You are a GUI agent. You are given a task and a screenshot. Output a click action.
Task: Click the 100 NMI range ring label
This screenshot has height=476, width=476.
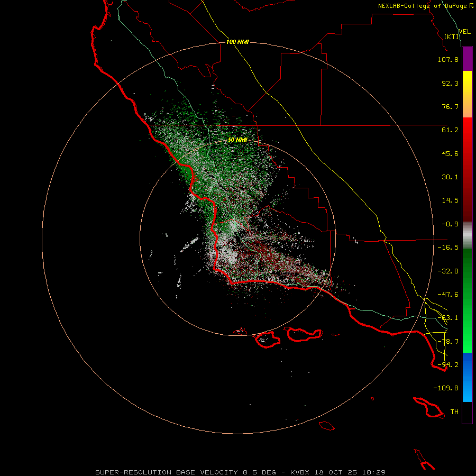237,42
